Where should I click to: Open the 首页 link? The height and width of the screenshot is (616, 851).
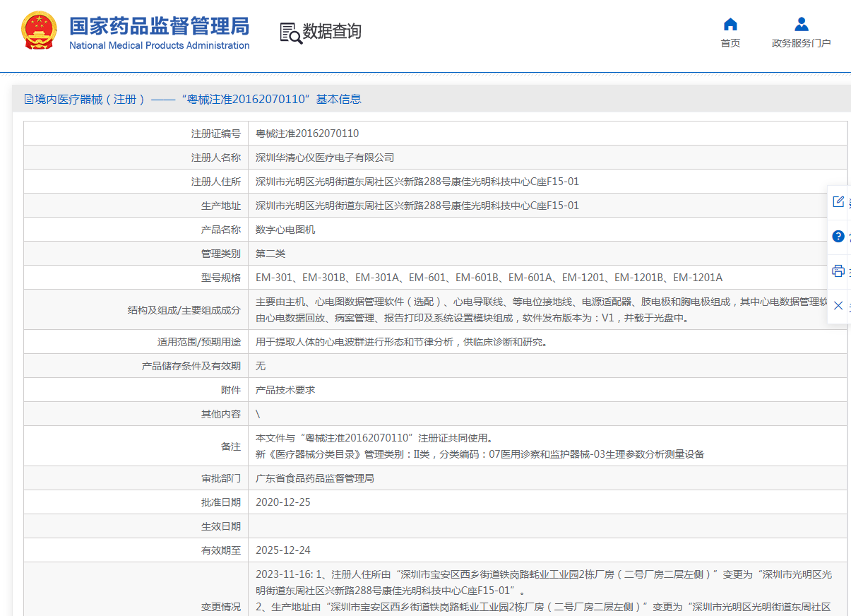tap(730, 43)
